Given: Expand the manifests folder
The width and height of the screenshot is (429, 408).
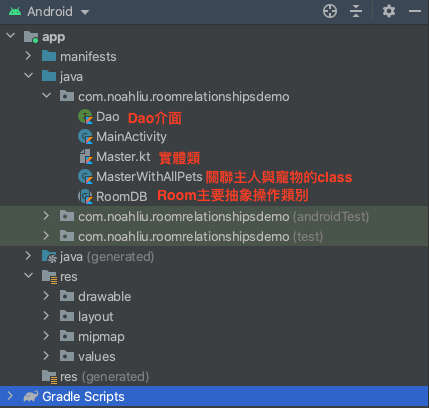Looking at the screenshot, I should pyautogui.click(x=28, y=56).
